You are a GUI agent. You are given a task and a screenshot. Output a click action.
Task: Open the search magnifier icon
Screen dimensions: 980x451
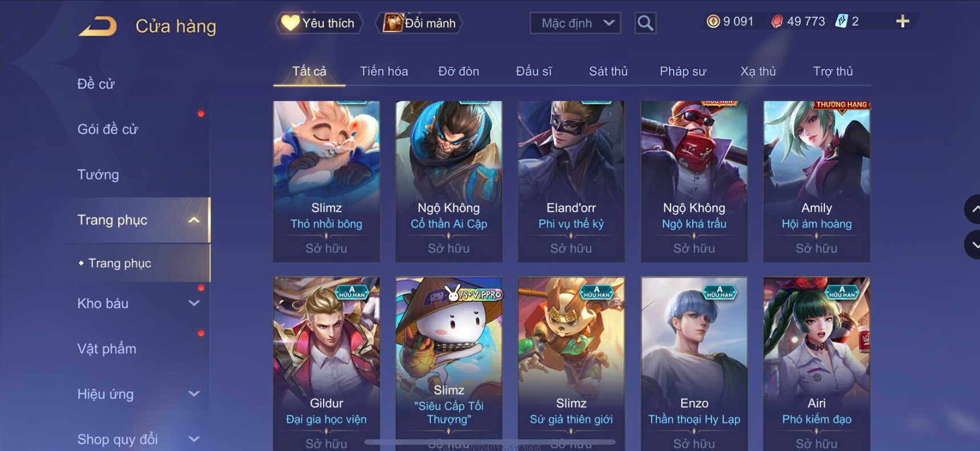645,23
